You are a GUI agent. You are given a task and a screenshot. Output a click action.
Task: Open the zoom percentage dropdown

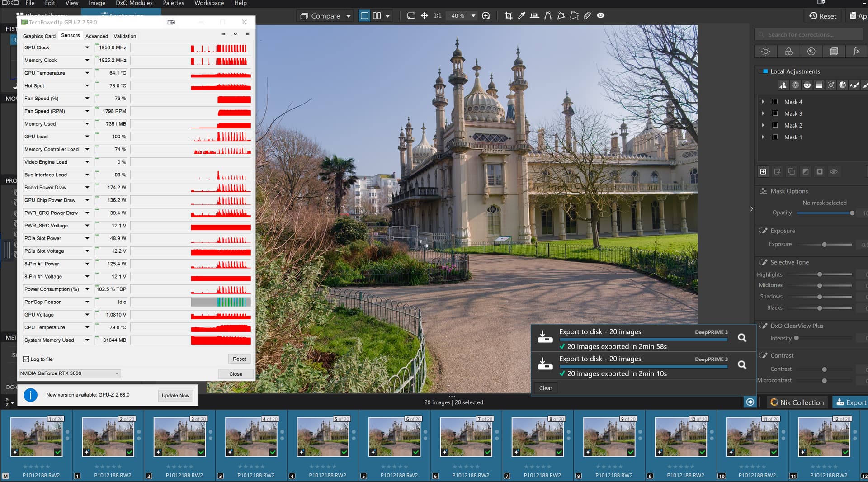(473, 16)
